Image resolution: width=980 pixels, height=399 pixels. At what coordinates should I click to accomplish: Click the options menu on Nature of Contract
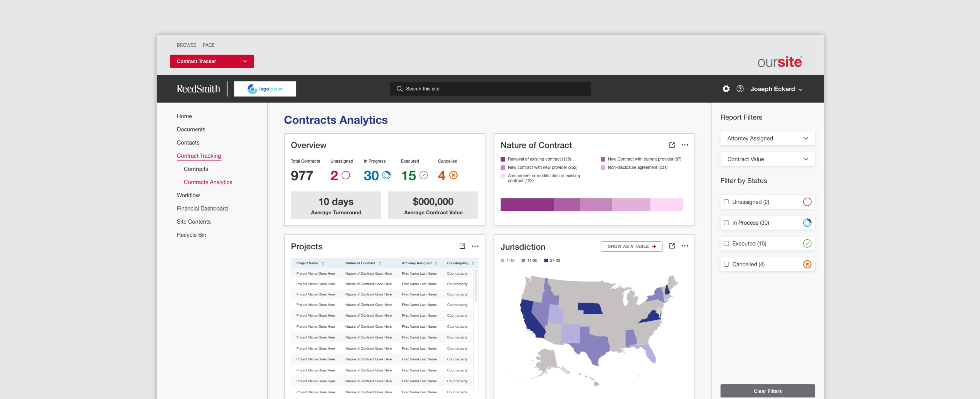click(685, 145)
